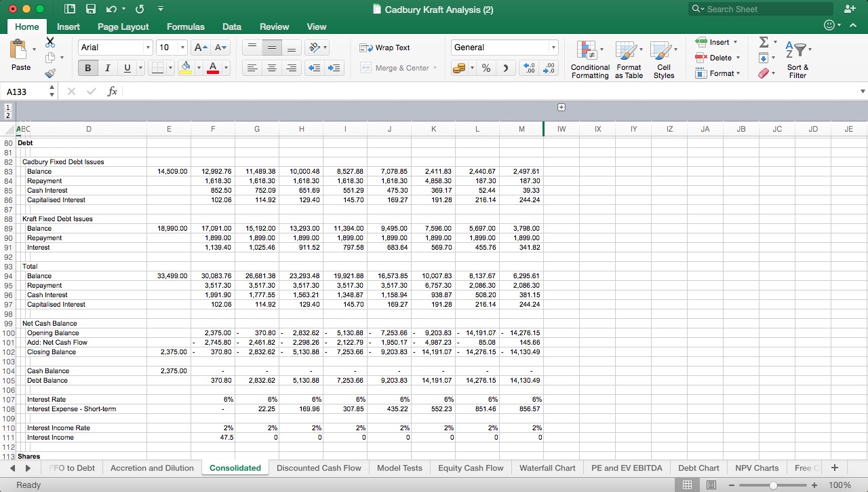
Task: Open the smiley feedback icon
Action: coord(829,26)
